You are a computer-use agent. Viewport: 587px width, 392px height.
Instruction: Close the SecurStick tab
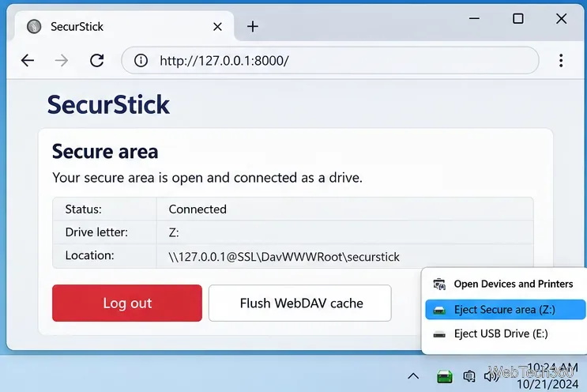217,27
